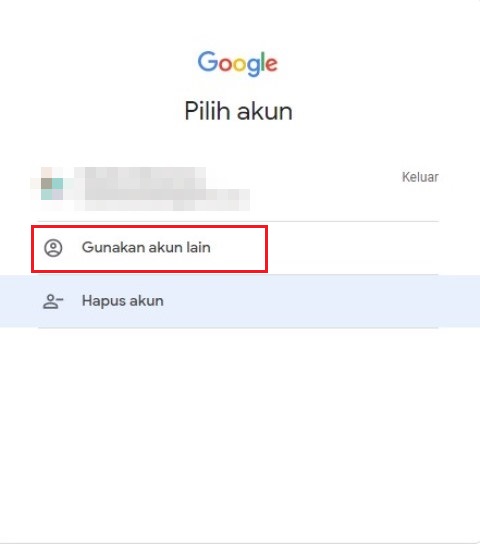Click the person circle icon for another account
The image size is (480, 544).
coord(53,248)
